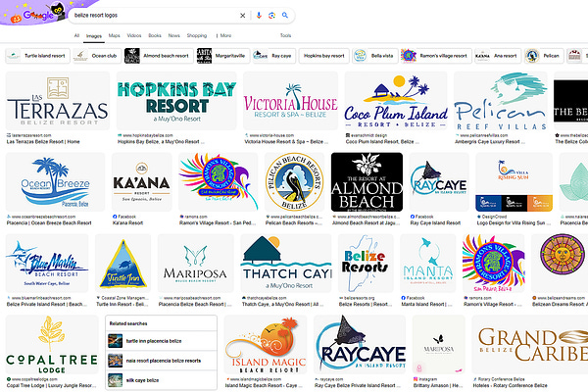
Task: Filter by Almond beach resort chip
Action: (159, 56)
